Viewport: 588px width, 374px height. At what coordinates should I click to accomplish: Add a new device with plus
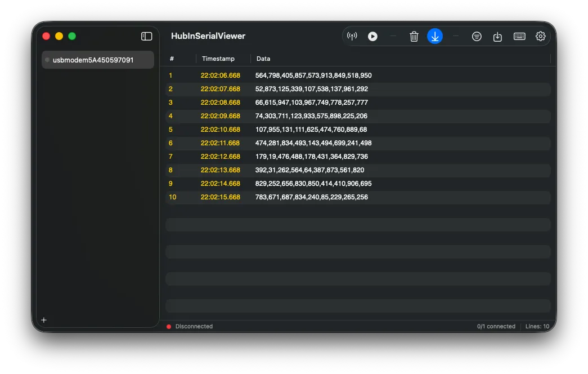click(x=44, y=320)
